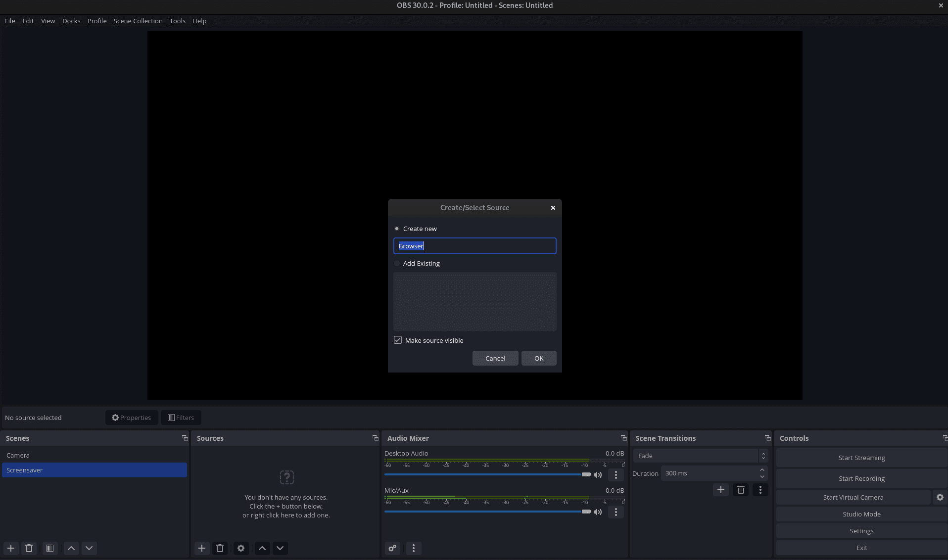Move scene down arrow in Scenes dock
The height and width of the screenshot is (560, 948).
click(89, 548)
